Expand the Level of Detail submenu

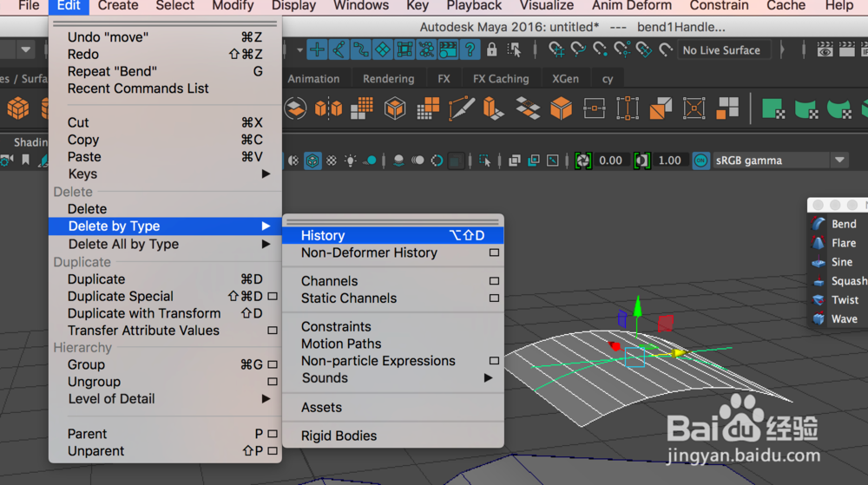(x=165, y=399)
